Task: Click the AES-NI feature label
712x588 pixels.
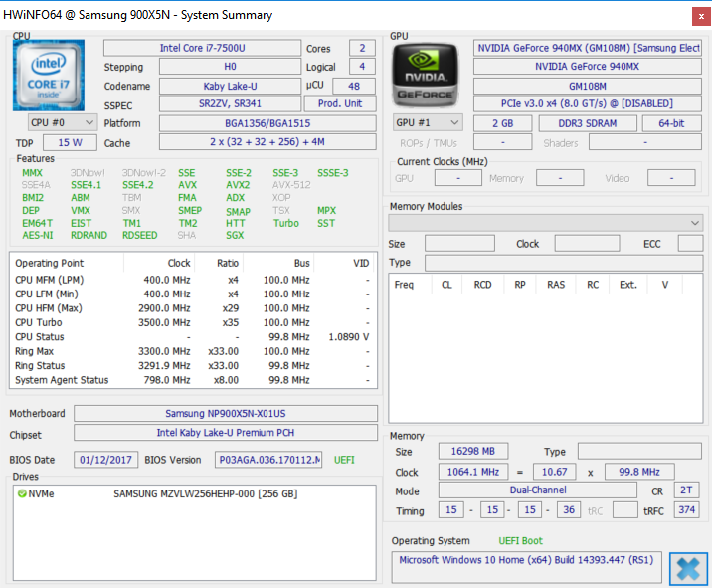Action: pyautogui.click(x=37, y=235)
